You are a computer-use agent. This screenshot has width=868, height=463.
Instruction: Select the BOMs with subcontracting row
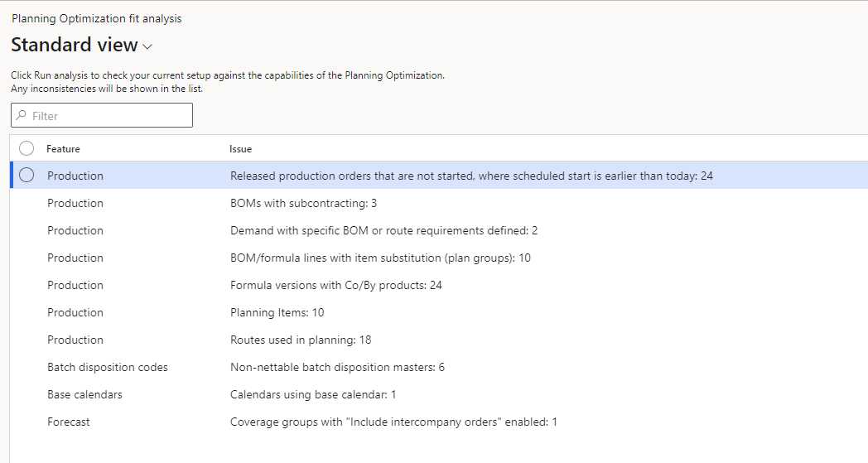[303, 203]
